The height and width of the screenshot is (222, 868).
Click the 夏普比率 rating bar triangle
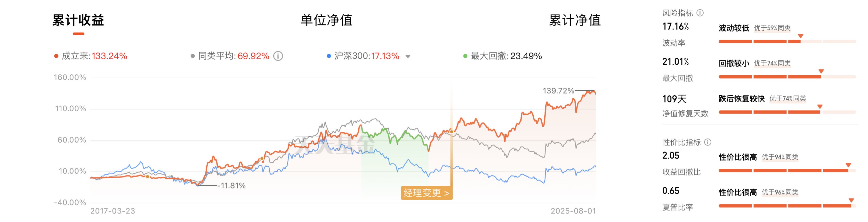pyautogui.click(x=851, y=200)
